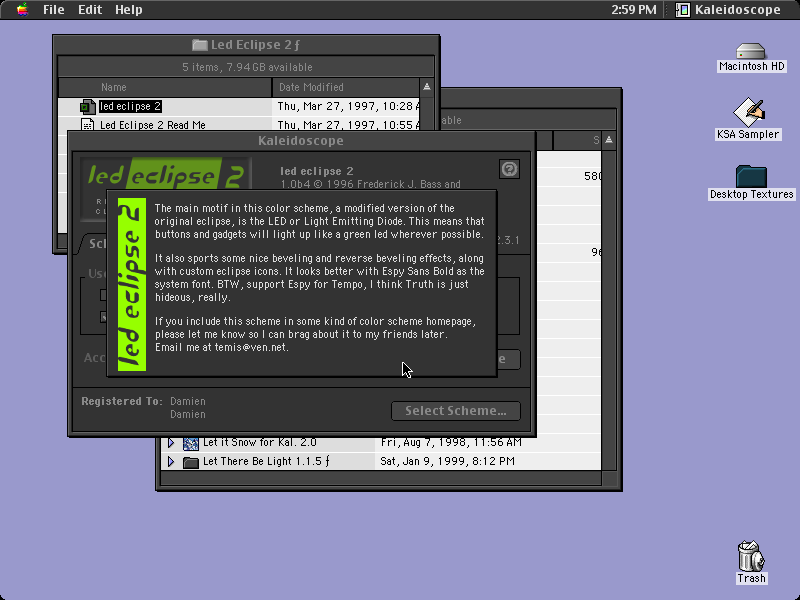Click the email address temis@ven.net line
The height and width of the screenshot is (600, 800).
(222, 347)
